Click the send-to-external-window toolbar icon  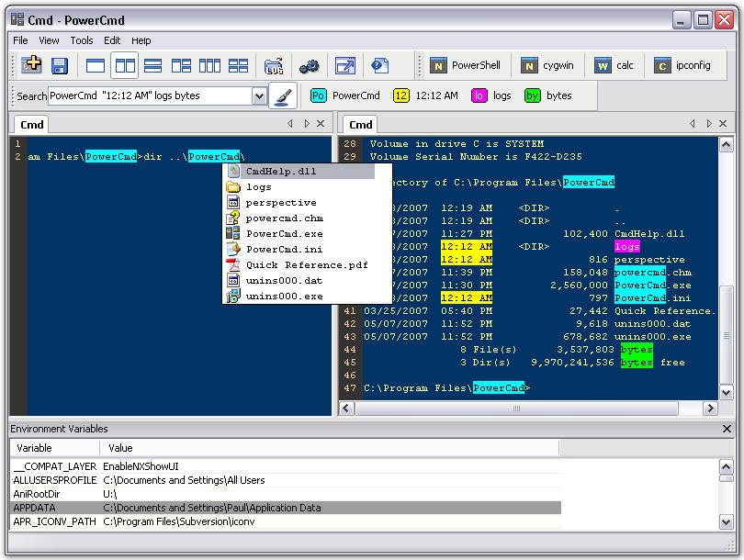344,66
